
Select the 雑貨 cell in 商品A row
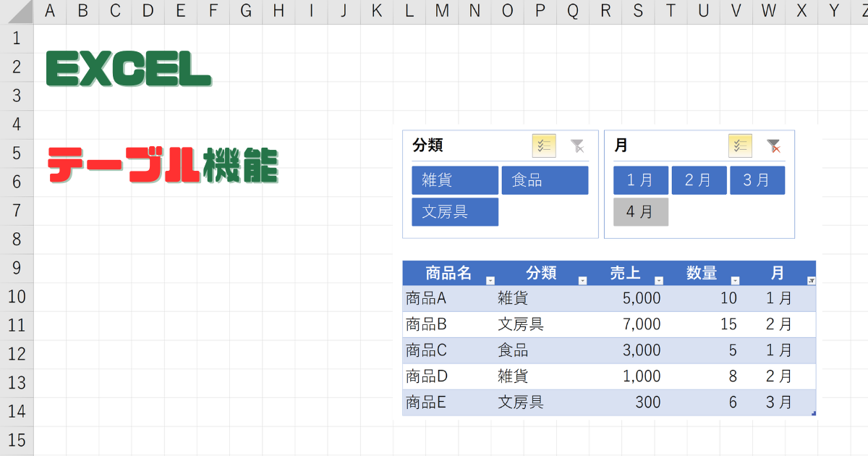click(542, 298)
